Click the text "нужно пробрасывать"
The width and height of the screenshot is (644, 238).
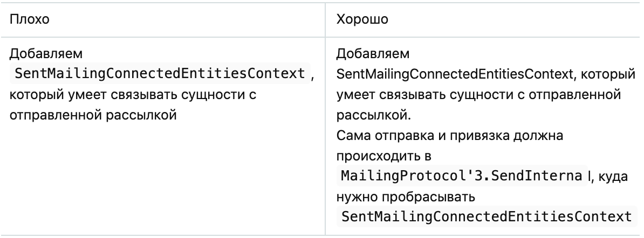pyautogui.click(x=405, y=198)
